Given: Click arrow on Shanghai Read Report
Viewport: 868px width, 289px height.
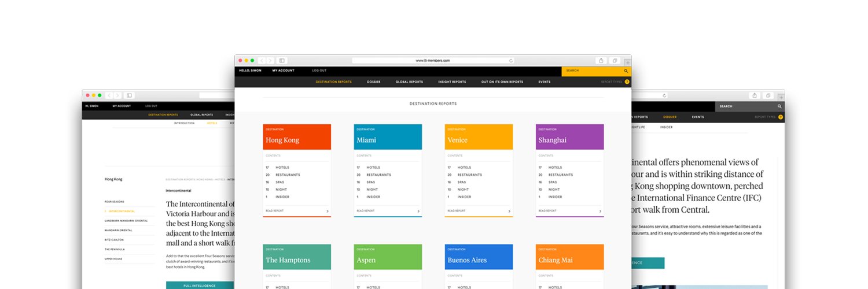Looking at the screenshot, I should click(600, 211).
